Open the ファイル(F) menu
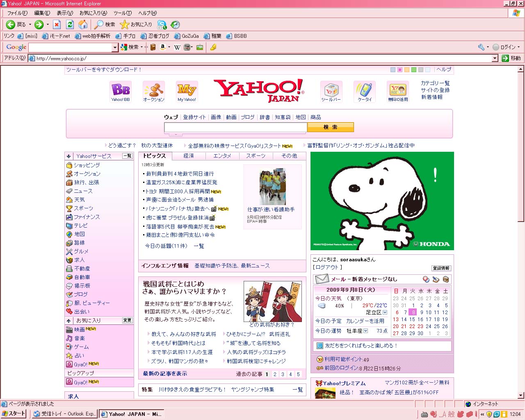Viewport: 525px width, 420px height. click(x=17, y=13)
